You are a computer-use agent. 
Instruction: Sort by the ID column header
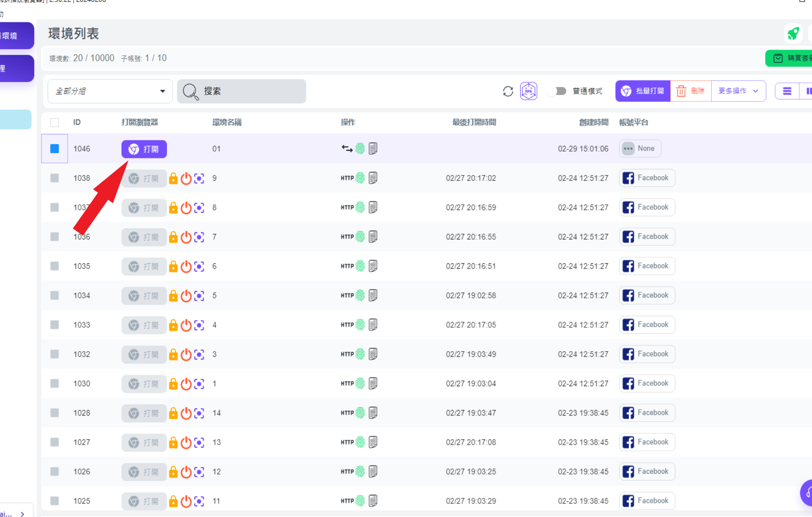(77, 122)
